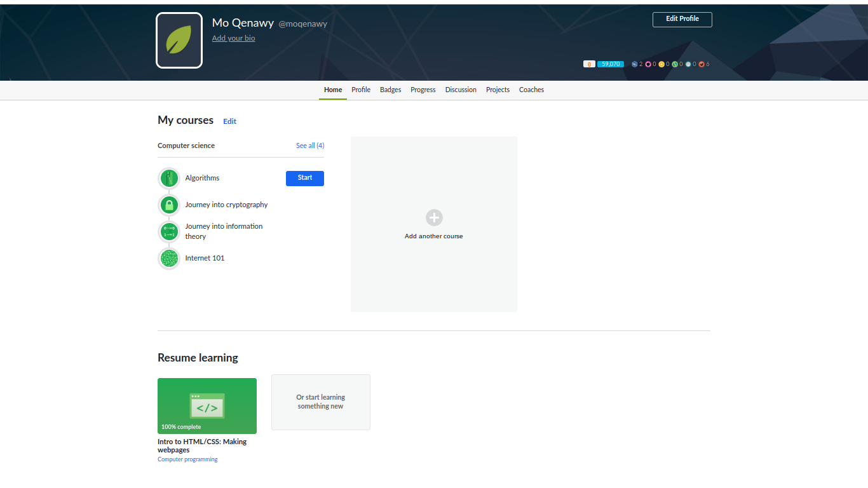The width and height of the screenshot is (868, 488).
Task: Click the gray moon badge icon
Action: [688, 64]
